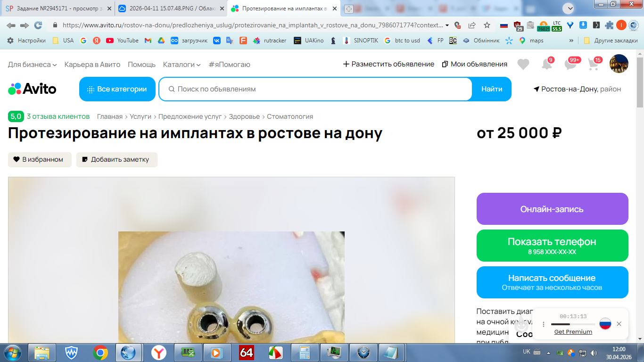Close the VPN timer widget
This screenshot has width=644, height=362.
[619, 324]
